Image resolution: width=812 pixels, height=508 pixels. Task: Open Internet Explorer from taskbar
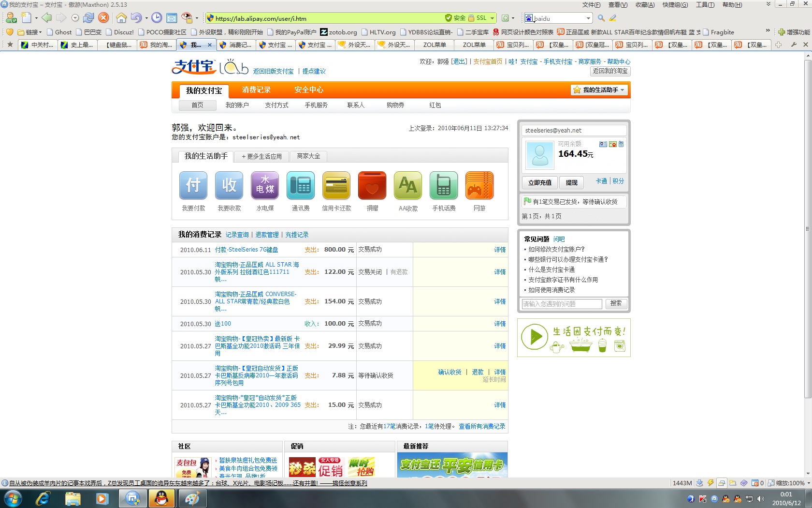(x=43, y=498)
